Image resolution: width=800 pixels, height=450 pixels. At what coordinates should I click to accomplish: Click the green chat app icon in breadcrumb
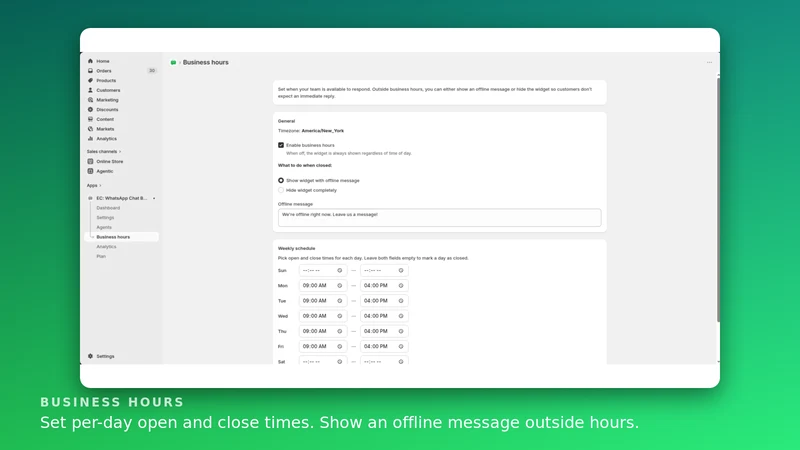[x=173, y=63]
